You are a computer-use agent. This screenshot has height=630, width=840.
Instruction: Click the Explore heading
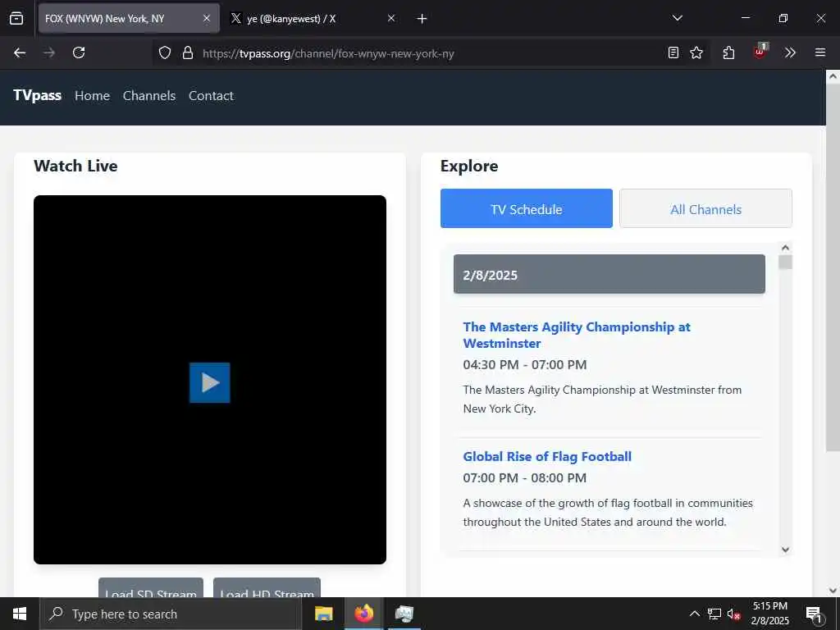pos(469,166)
